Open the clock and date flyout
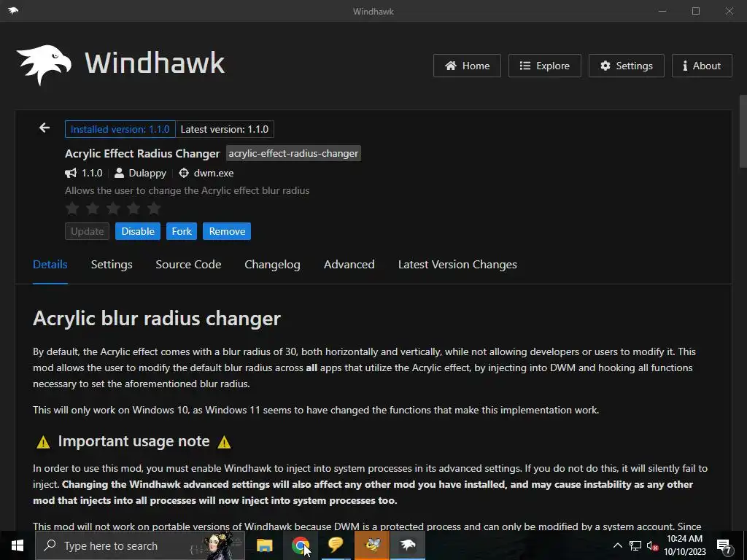The image size is (747, 560). (x=685, y=545)
